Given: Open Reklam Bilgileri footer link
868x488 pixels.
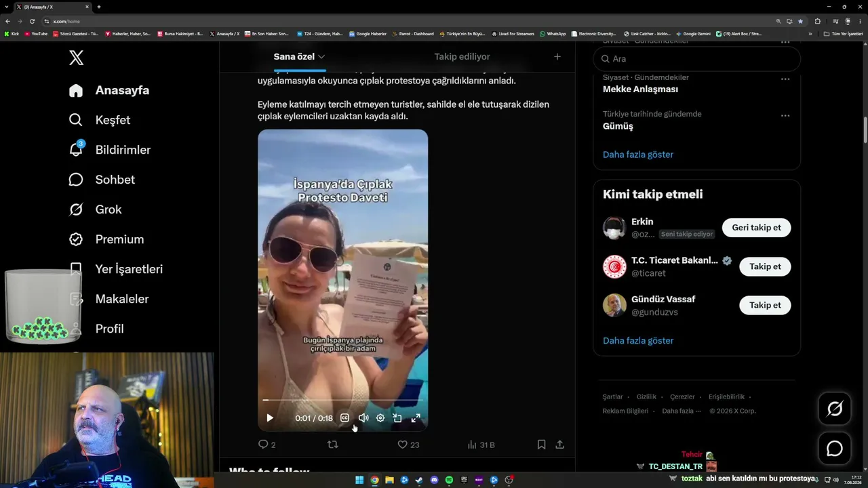Looking at the screenshot, I should point(625,411).
